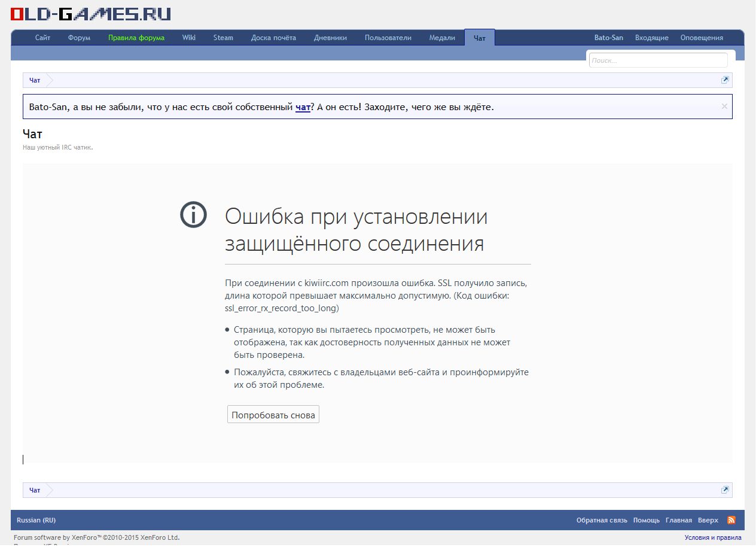Click the Old-Games.ru logo

[91, 14]
